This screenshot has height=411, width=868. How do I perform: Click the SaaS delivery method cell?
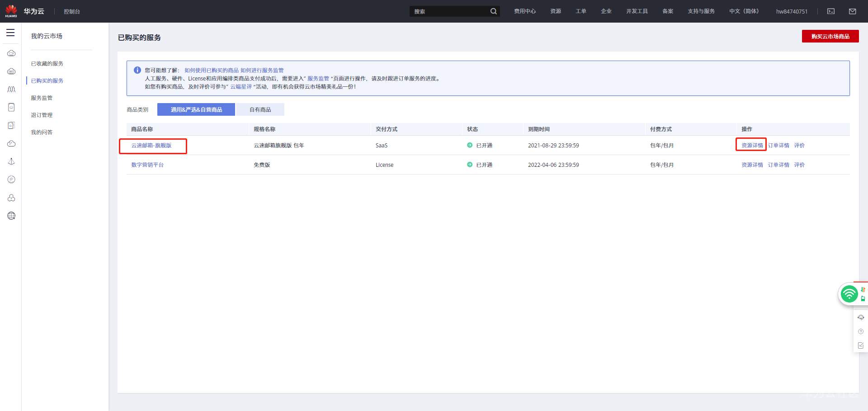(382, 146)
